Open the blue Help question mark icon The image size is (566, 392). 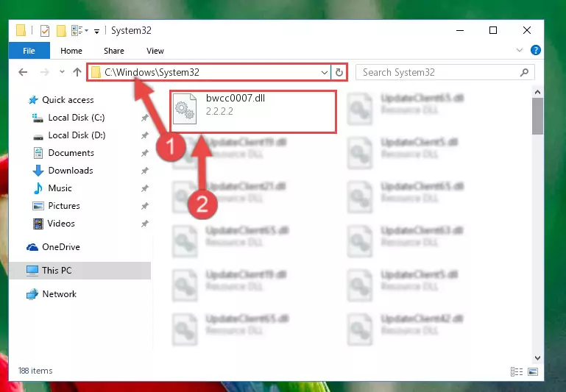coord(535,50)
